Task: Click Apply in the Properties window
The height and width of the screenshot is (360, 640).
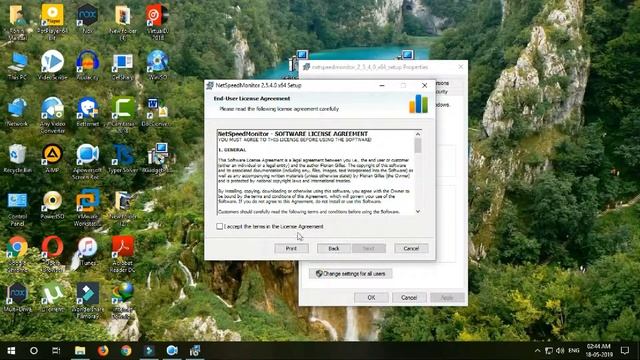Action: (447, 298)
